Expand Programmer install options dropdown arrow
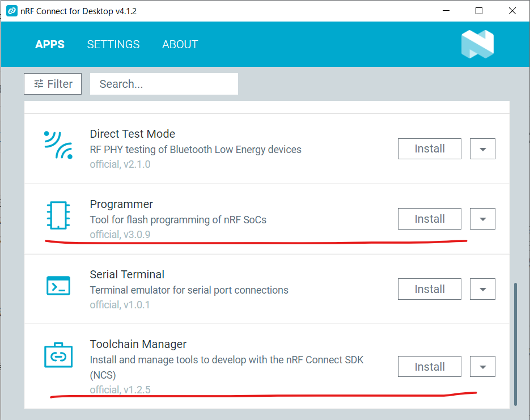This screenshot has height=420, width=530. click(482, 219)
